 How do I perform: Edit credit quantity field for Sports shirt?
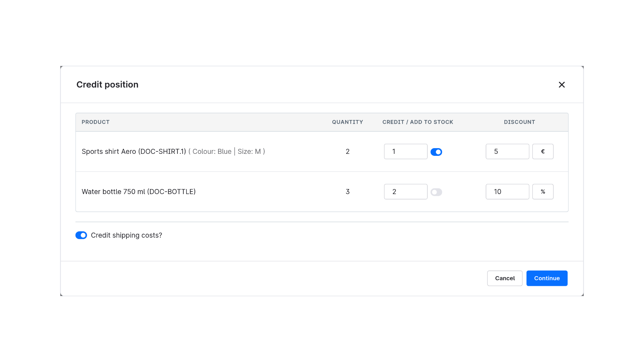(x=406, y=152)
